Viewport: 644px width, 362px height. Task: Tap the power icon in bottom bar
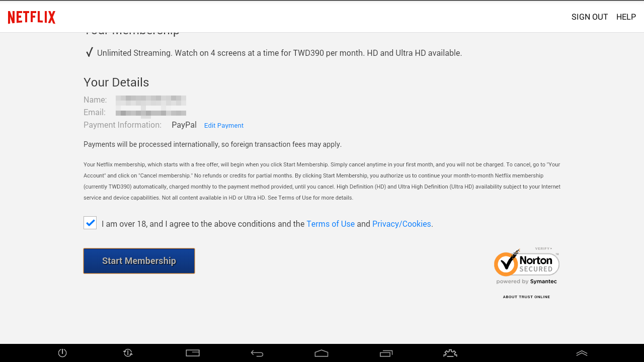[x=62, y=353]
